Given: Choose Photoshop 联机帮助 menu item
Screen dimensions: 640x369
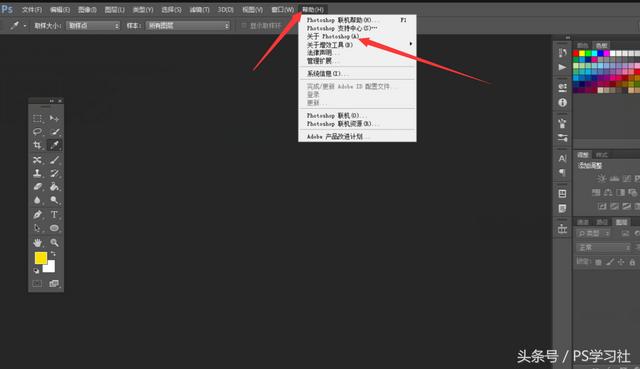Looking at the screenshot, I should [x=357, y=20].
